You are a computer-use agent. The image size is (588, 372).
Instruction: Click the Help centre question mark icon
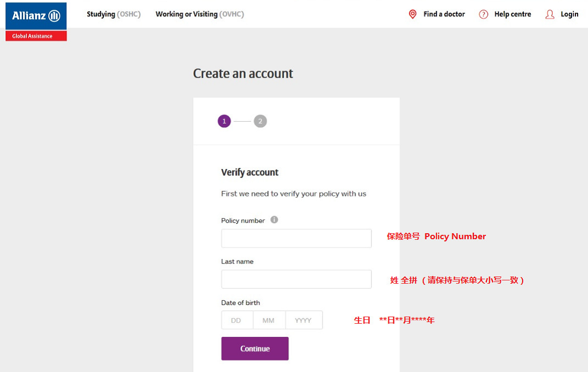[483, 14]
